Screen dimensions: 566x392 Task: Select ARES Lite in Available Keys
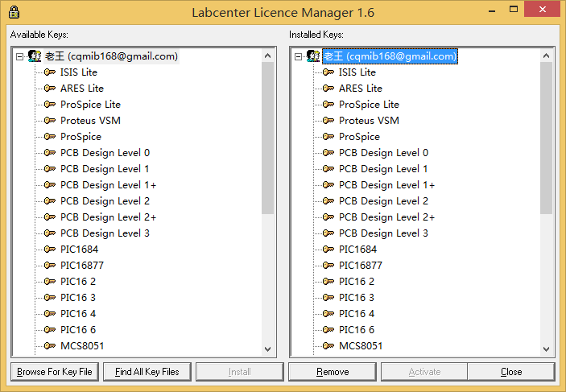click(x=81, y=89)
